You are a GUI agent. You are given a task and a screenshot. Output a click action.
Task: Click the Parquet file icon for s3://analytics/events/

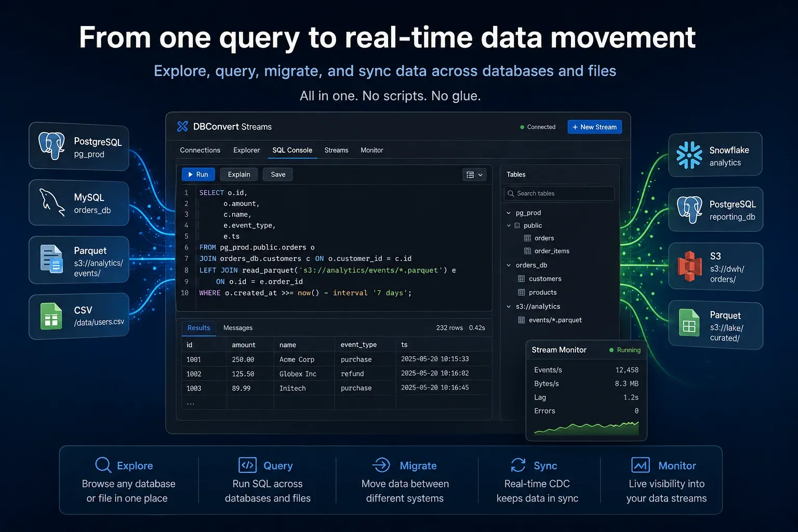[x=51, y=259]
